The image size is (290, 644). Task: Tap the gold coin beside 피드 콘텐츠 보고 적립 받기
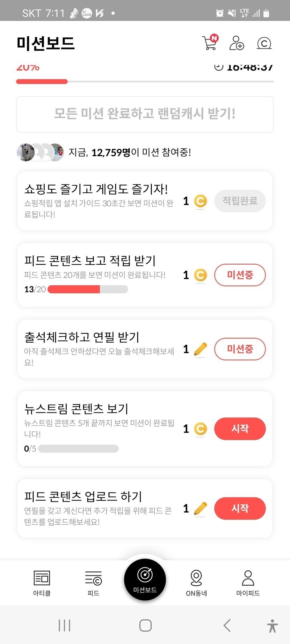(x=200, y=275)
